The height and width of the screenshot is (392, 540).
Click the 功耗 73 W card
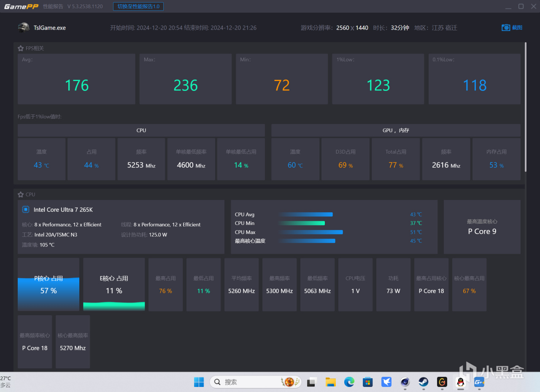pyautogui.click(x=393, y=284)
